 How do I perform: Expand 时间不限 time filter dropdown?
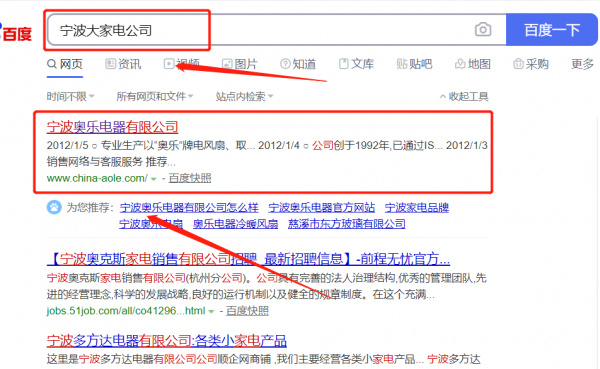pos(70,96)
